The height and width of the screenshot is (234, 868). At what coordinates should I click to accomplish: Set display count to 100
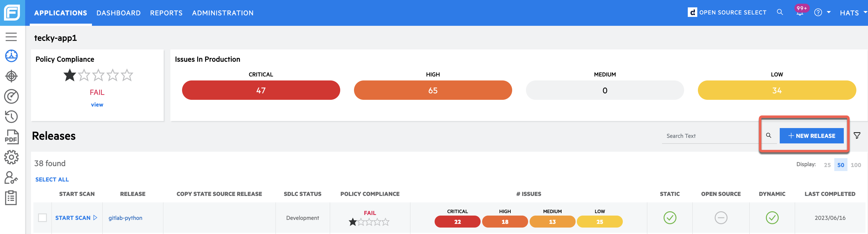855,165
